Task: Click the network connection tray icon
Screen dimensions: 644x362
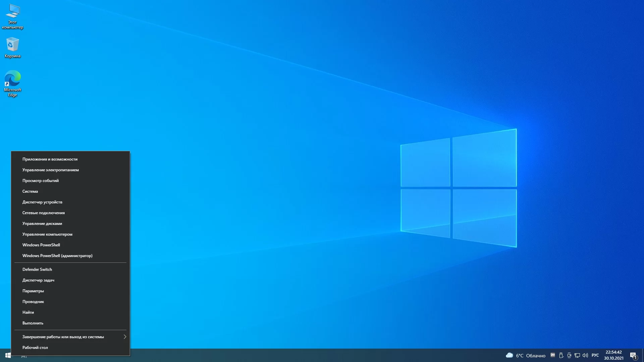Action: point(577,355)
